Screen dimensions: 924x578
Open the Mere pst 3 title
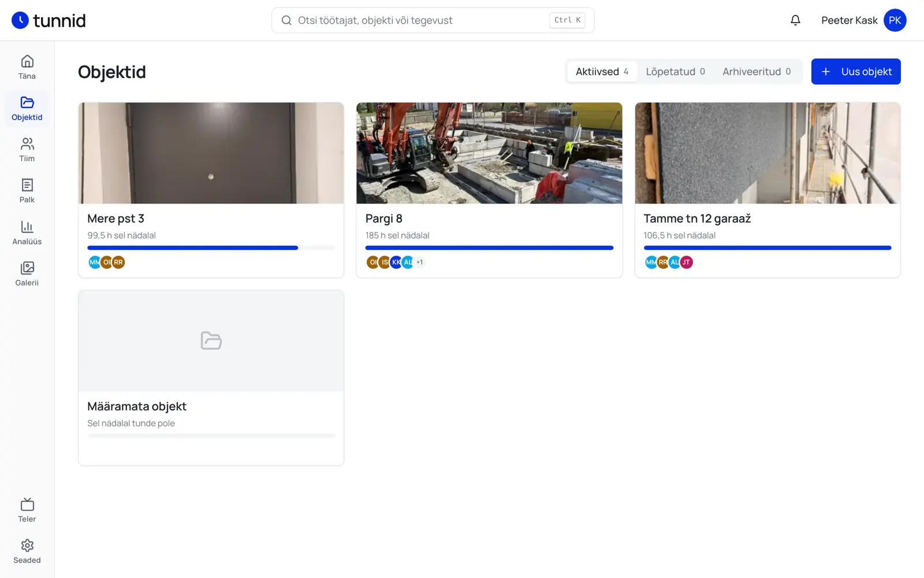[115, 218]
